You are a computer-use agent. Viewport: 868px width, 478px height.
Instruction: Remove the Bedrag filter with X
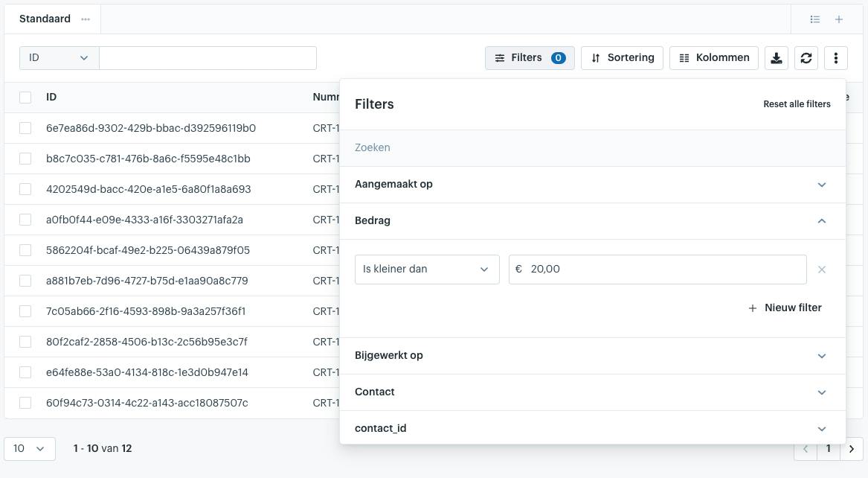(x=821, y=270)
